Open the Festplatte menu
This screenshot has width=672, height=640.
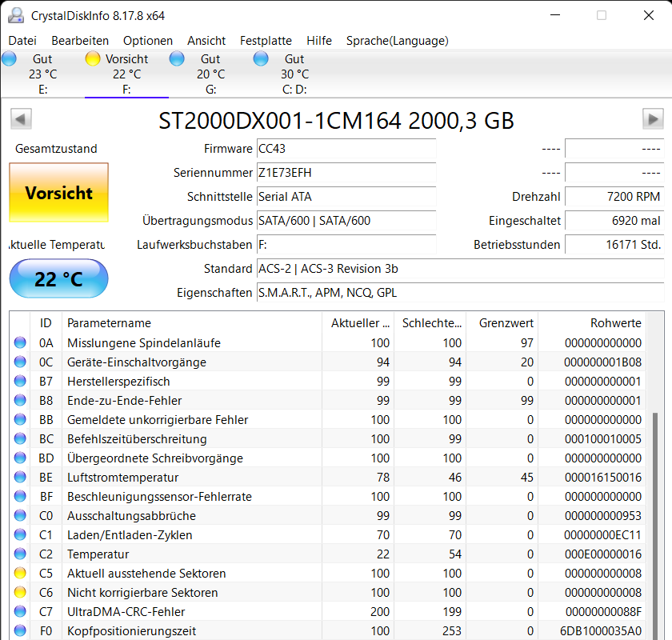(266, 41)
